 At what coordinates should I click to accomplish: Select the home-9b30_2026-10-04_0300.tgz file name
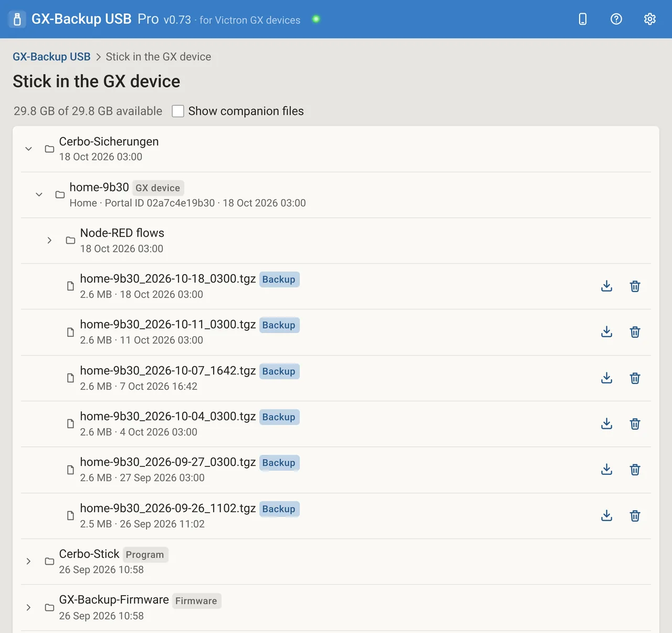click(168, 416)
